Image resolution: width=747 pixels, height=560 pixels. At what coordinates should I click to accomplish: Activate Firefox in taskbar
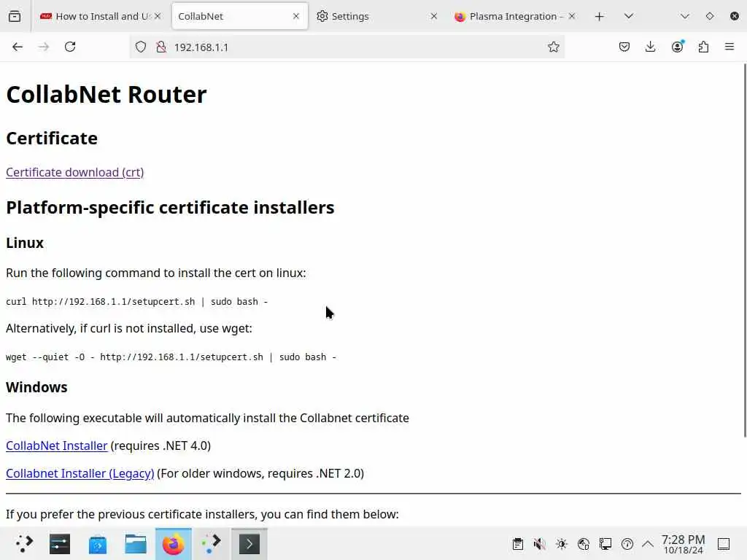pyautogui.click(x=174, y=543)
